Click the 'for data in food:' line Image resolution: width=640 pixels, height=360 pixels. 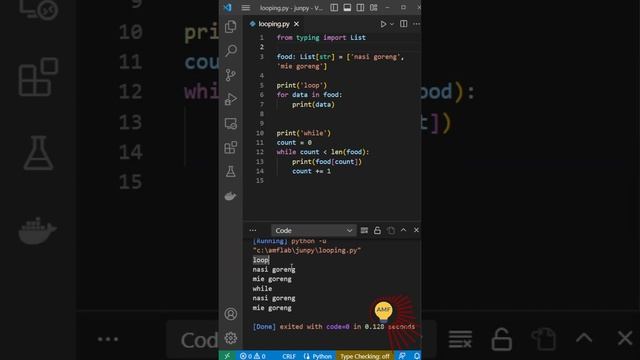pyautogui.click(x=309, y=95)
